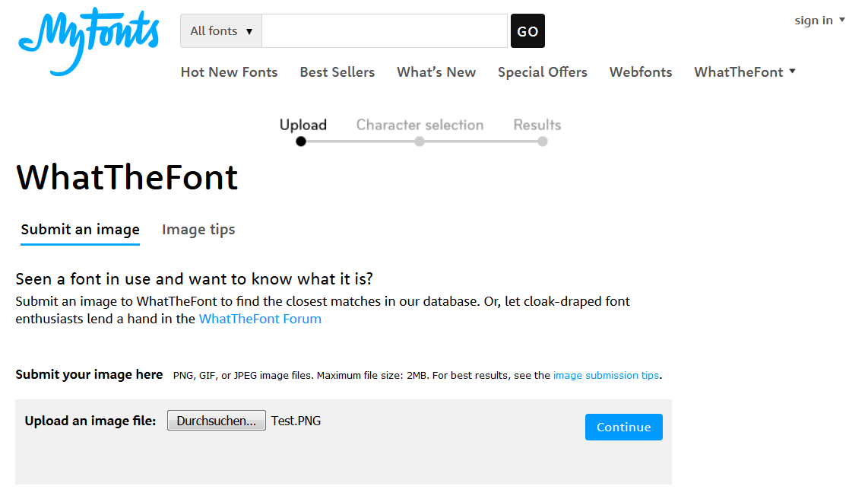The image size is (868, 499).
Task: Click the Upload step progress dot
Action: pyautogui.click(x=301, y=141)
